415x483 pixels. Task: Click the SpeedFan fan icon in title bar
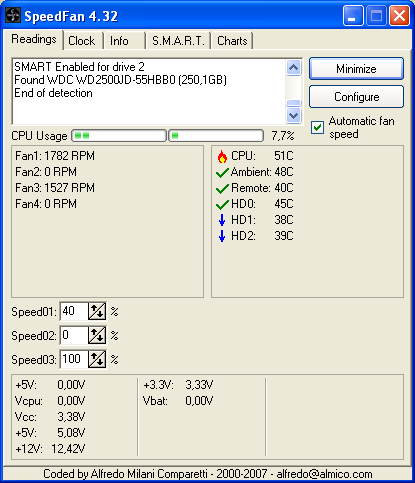click(13, 15)
